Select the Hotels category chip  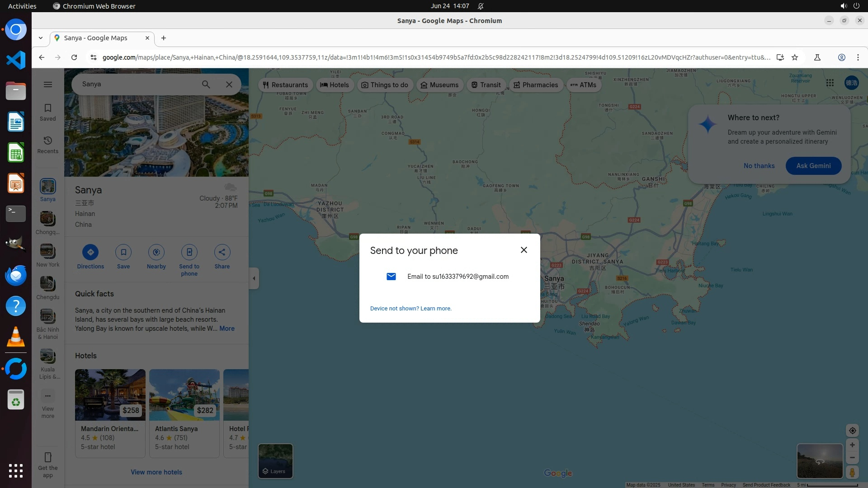coord(335,85)
